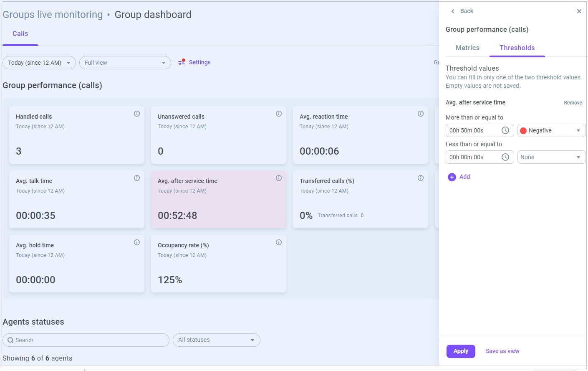Select the Thresholds tab
This screenshot has height=371, width=588.
517,48
